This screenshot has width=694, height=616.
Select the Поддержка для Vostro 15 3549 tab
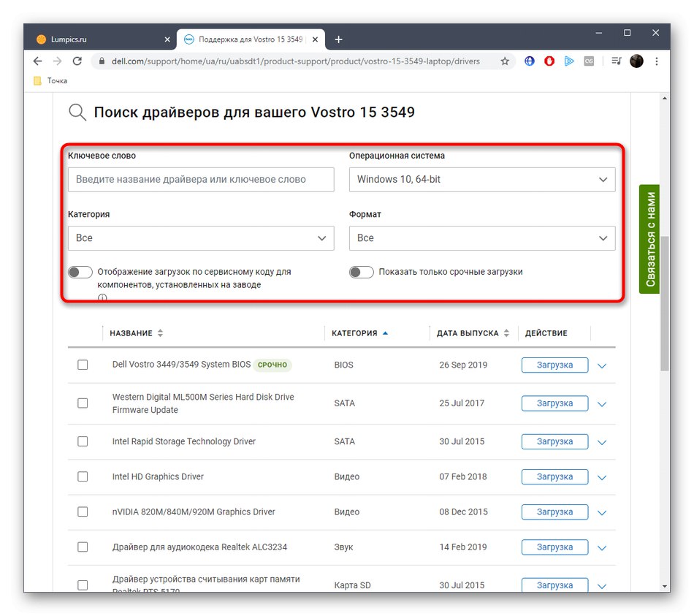click(251, 39)
